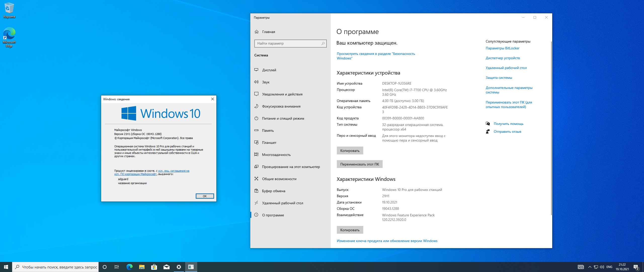Open File Explorer from taskbar
The height and width of the screenshot is (272, 644).
tap(142, 267)
